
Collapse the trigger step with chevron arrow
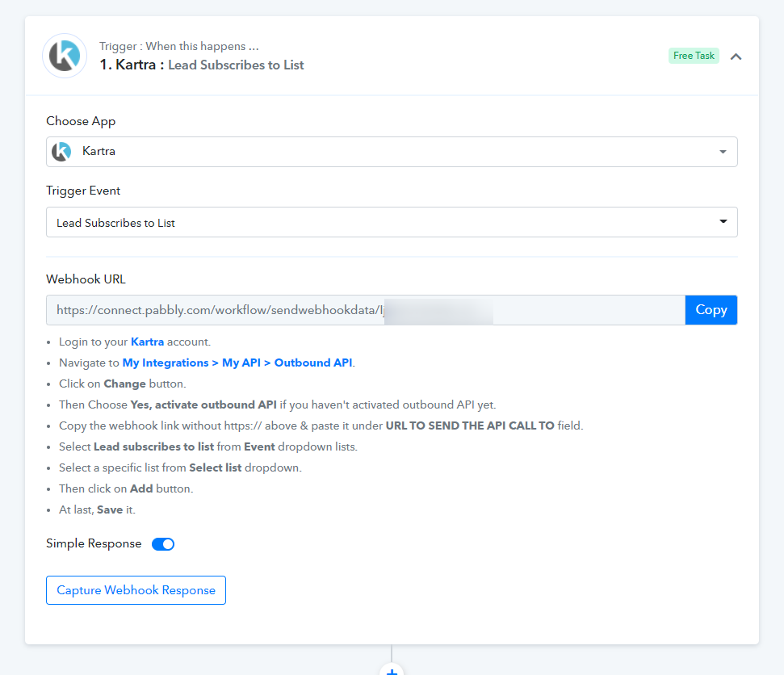[736, 57]
